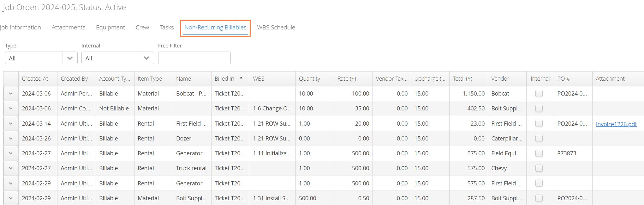Sort by the Created By column header

76,79
